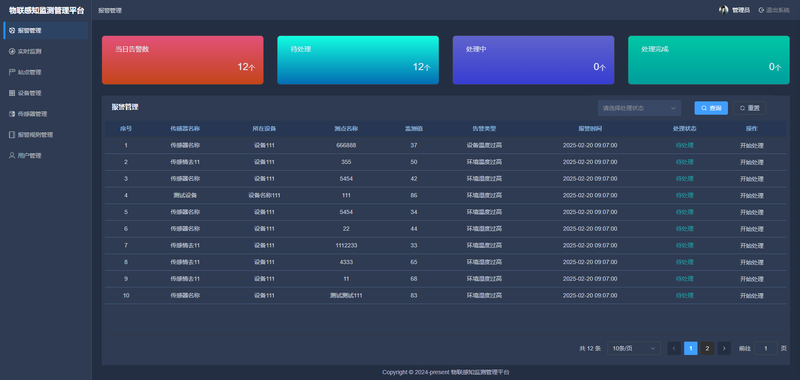The width and height of the screenshot is (800, 380).
Task: Open the 请选择处理状态 dropdown
Action: click(x=639, y=108)
